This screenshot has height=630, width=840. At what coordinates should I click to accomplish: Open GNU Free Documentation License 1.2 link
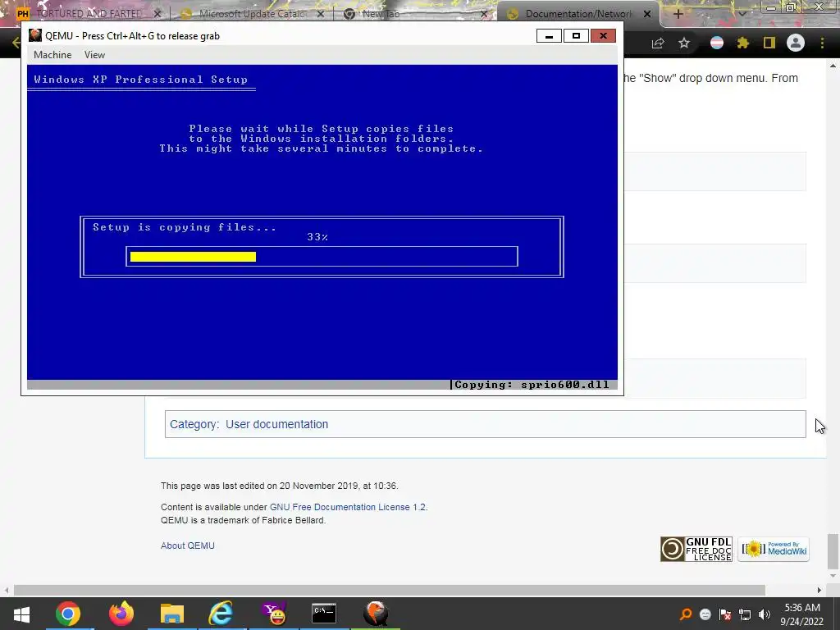coord(348,507)
